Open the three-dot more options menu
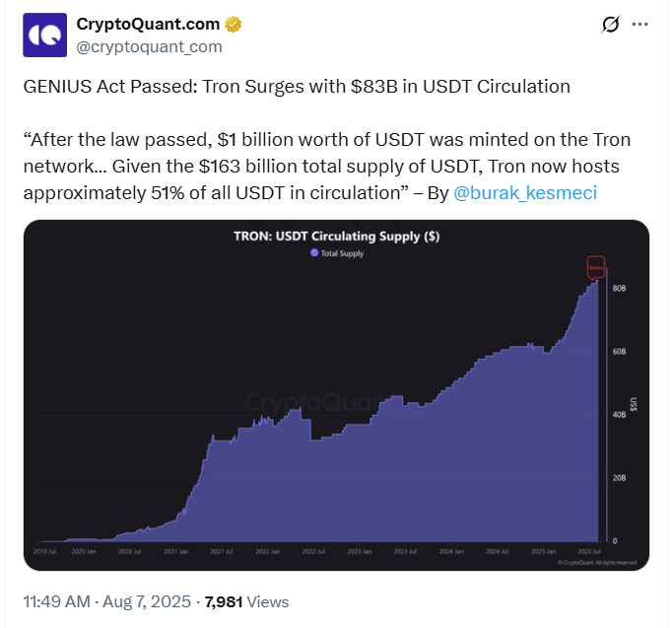The height and width of the screenshot is (628, 672). [x=640, y=24]
